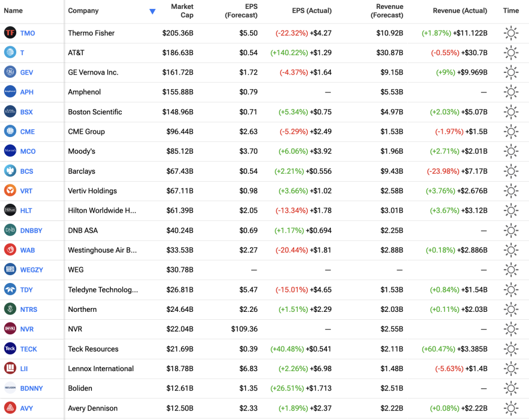529x420 pixels.
Task: Click the sun time icon for NVR row
Action: click(511, 329)
